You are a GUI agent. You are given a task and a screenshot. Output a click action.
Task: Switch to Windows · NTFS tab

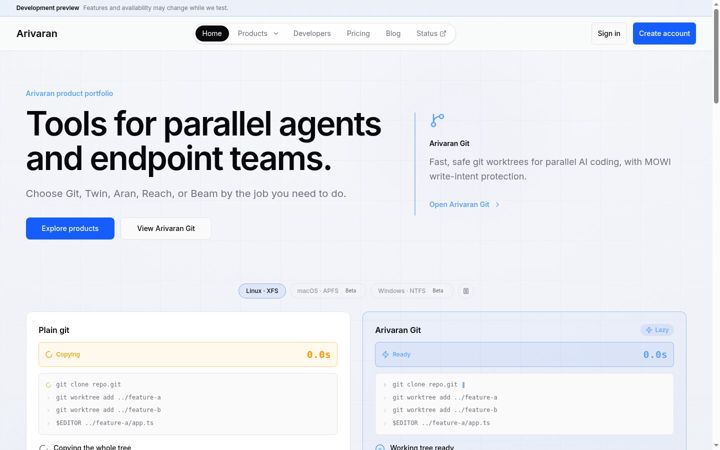point(411,291)
